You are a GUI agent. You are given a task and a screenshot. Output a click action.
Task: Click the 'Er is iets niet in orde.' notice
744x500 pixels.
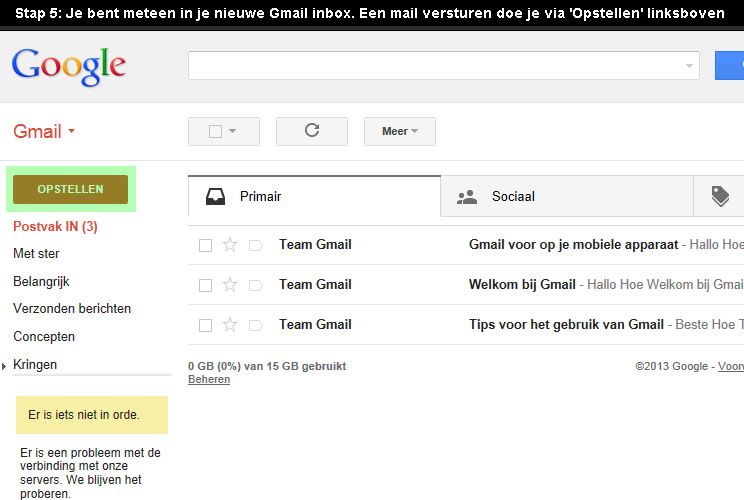tap(92, 415)
